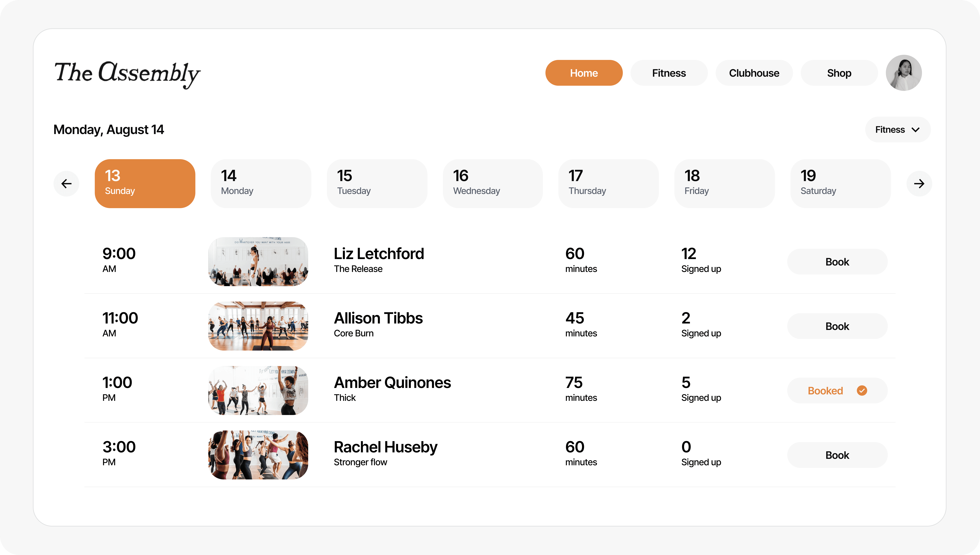Book Allison Tibbs Core Burn class

pos(837,326)
